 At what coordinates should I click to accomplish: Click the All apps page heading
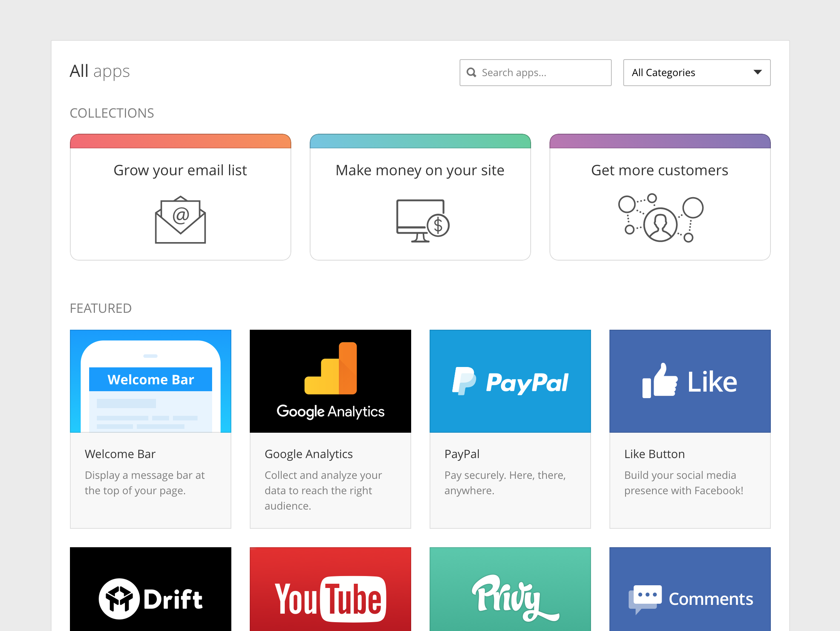(100, 71)
